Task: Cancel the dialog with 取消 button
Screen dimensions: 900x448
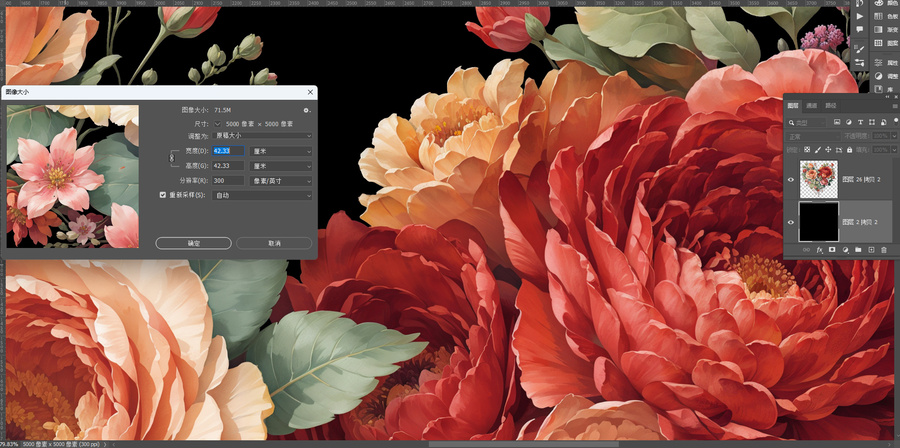Action: pyautogui.click(x=274, y=243)
